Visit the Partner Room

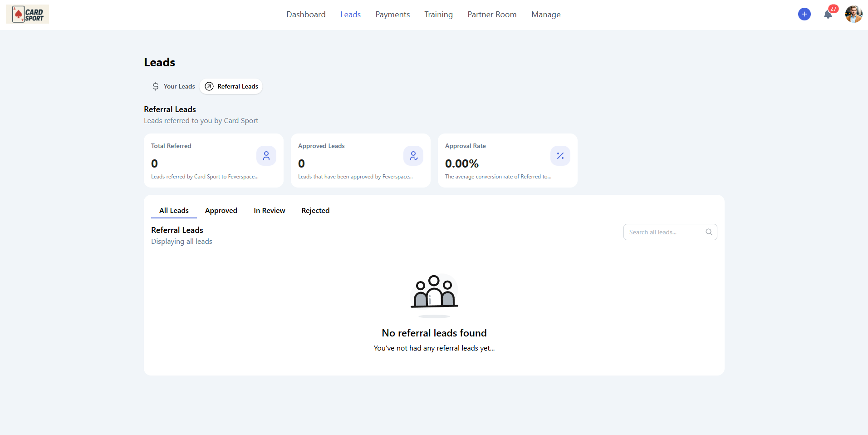492,15
